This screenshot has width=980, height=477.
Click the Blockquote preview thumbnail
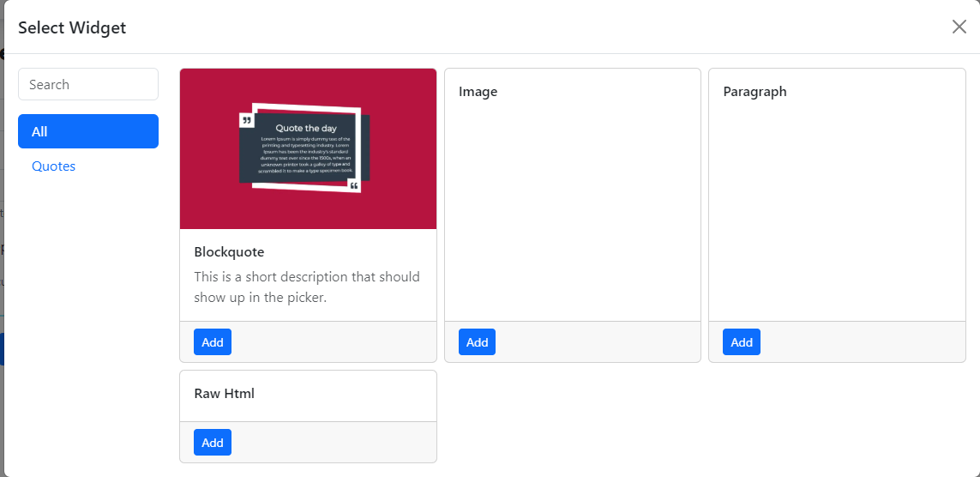(x=308, y=148)
